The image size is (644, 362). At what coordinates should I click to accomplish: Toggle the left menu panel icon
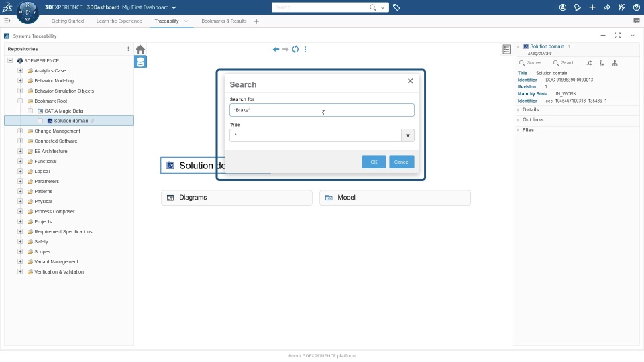tap(7, 21)
